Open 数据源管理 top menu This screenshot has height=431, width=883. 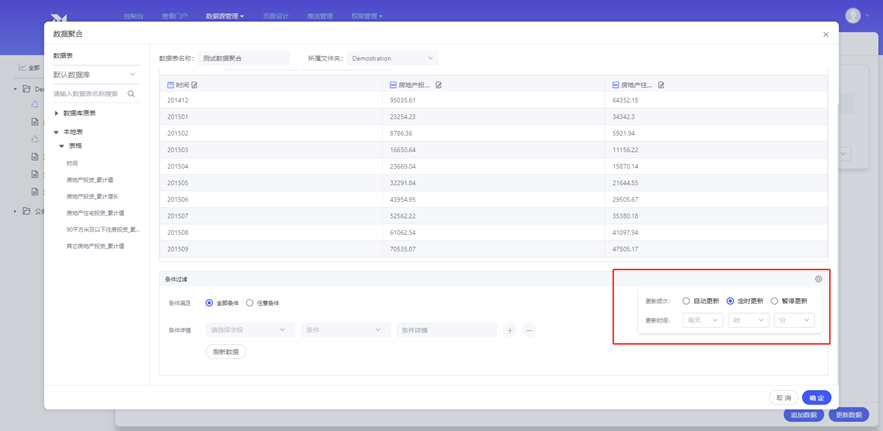pos(224,16)
